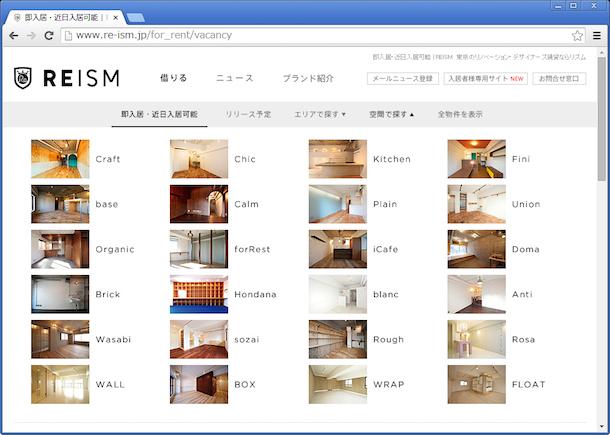
Task: Open the Organic room thumbnail
Action: pyautogui.click(x=60, y=249)
